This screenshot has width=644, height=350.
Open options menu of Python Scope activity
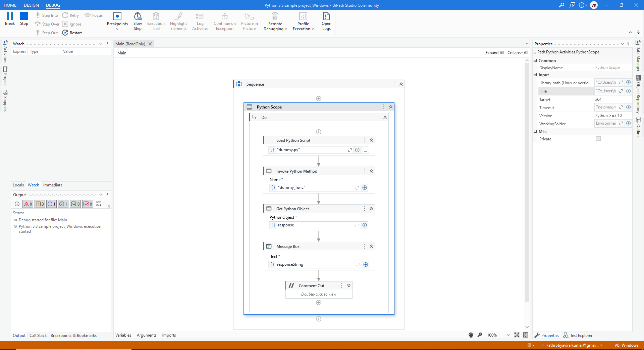click(x=384, y=107)
